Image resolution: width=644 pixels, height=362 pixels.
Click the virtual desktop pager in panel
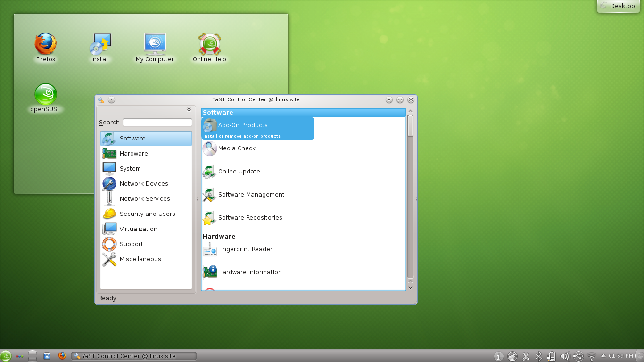point(32,356)
